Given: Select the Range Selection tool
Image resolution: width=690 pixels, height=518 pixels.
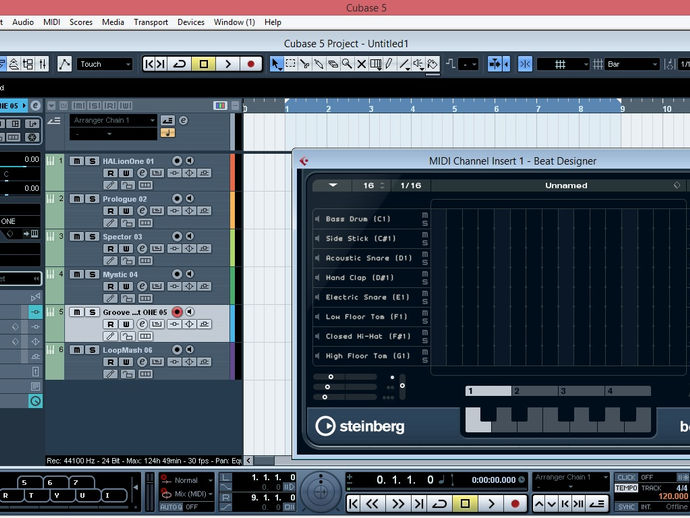Looking at the screenshot, I should [x=290, y=64].
